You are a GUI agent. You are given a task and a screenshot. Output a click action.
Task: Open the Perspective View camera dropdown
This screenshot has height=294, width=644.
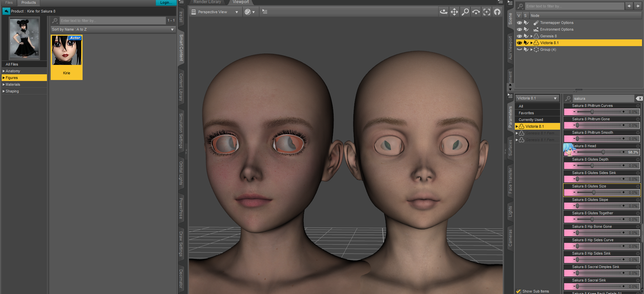pyautogui.click(x=215, y=12)
